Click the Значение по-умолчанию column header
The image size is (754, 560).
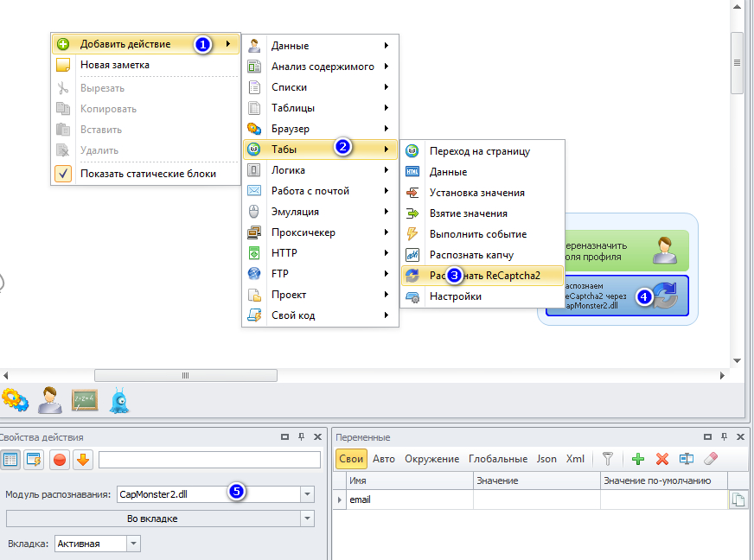tap(664, 480)
